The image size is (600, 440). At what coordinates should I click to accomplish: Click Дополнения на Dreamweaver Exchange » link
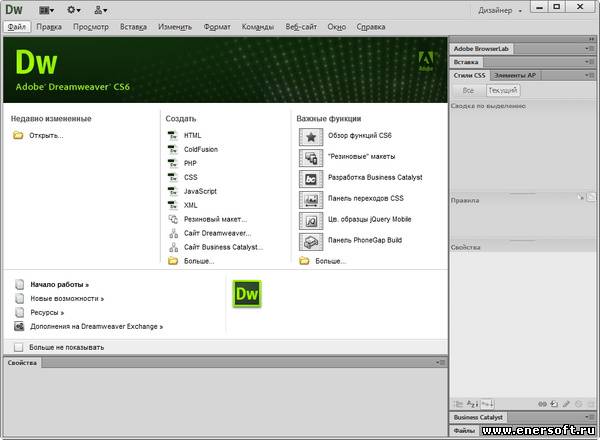(96, 326)
